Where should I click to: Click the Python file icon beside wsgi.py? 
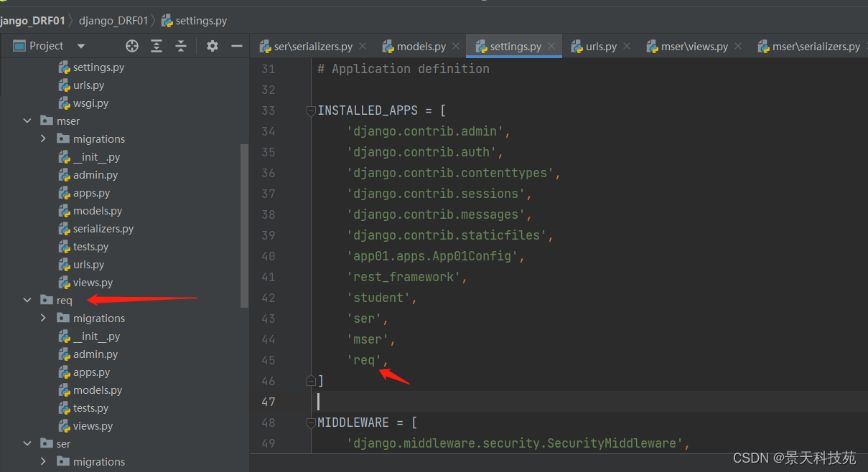(x=64, y=103)
